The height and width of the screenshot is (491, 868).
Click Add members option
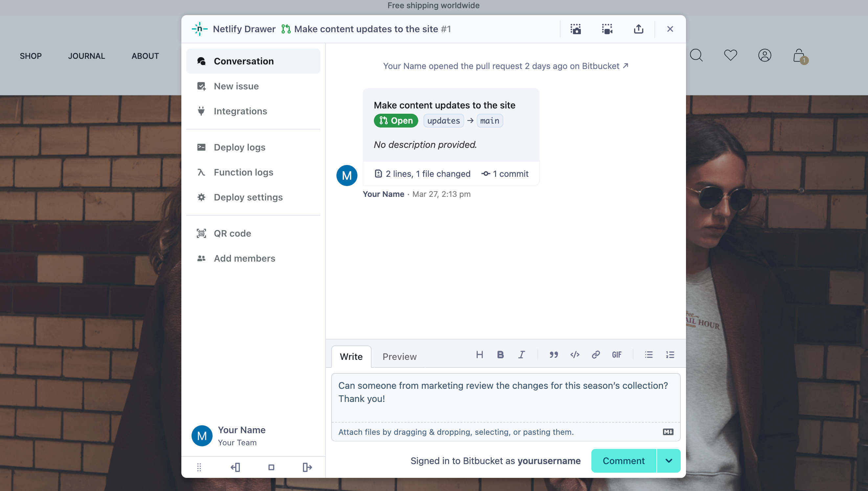click(244, 258)
